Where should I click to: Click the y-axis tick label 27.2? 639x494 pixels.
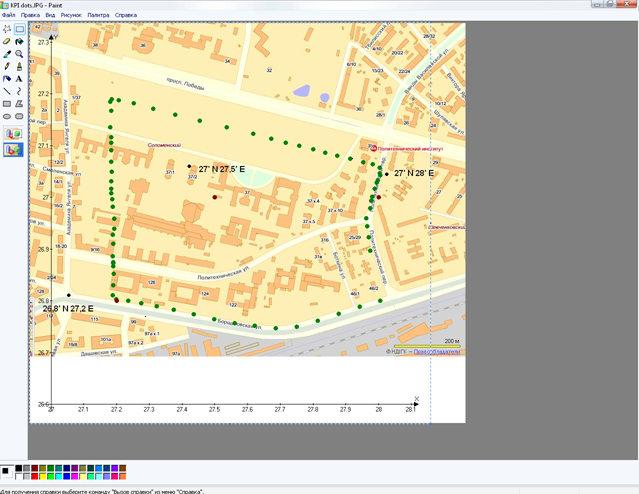[x=43, y=94]
